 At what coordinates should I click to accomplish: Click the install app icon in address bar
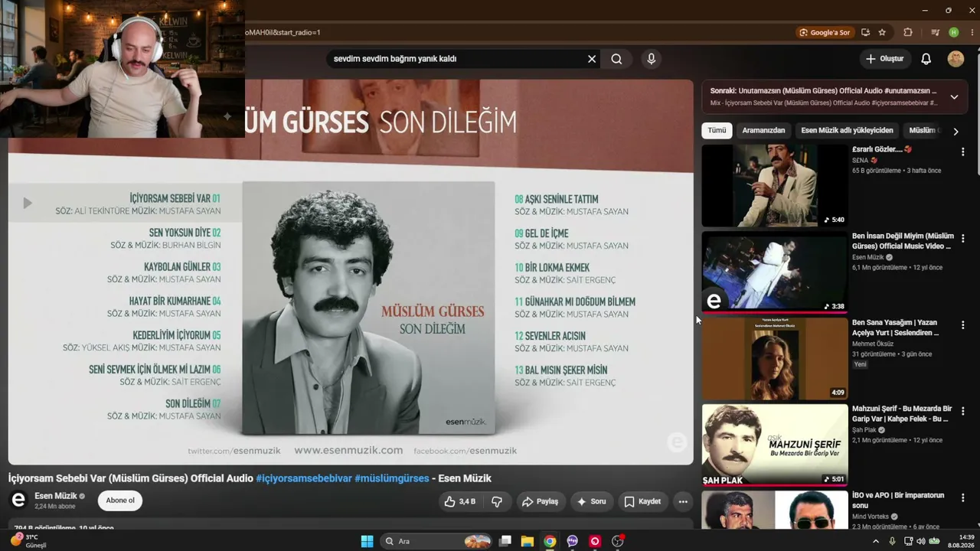[x=865, y=32]
